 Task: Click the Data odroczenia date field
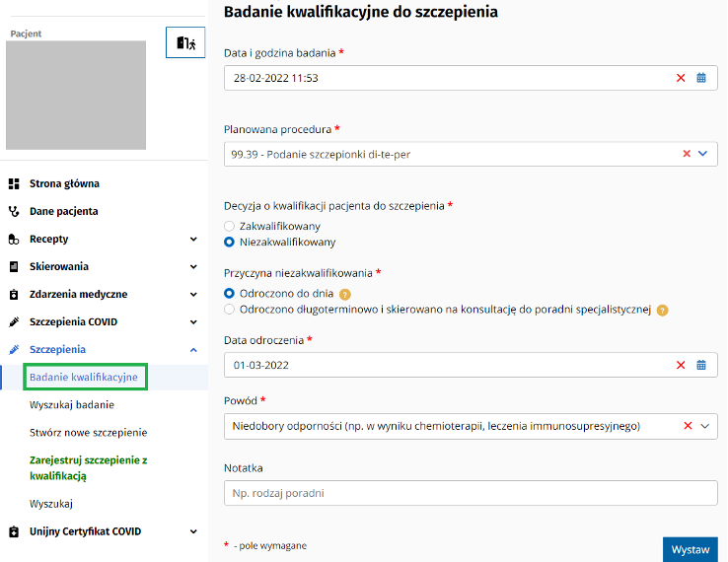click(471, 365)
